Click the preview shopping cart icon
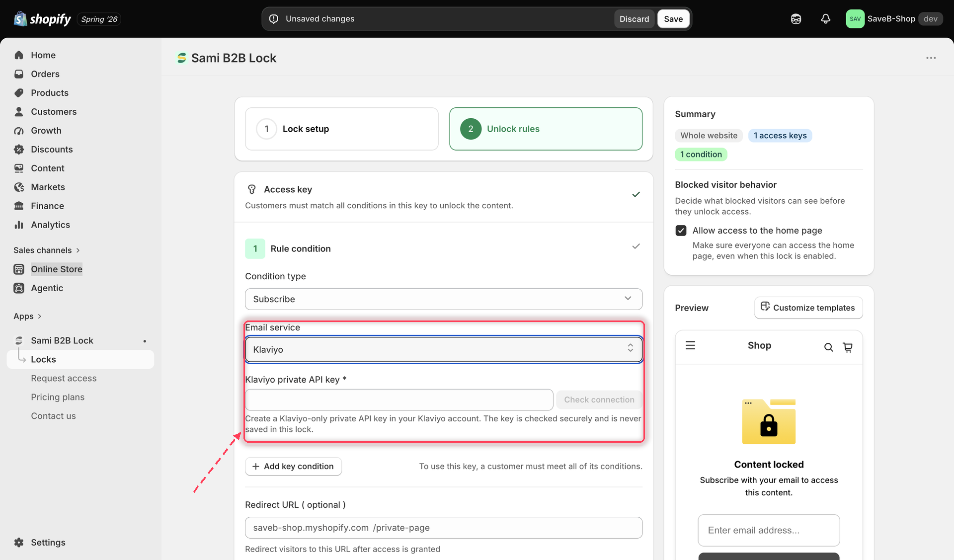The image size is (954, 560). [848, 347]
